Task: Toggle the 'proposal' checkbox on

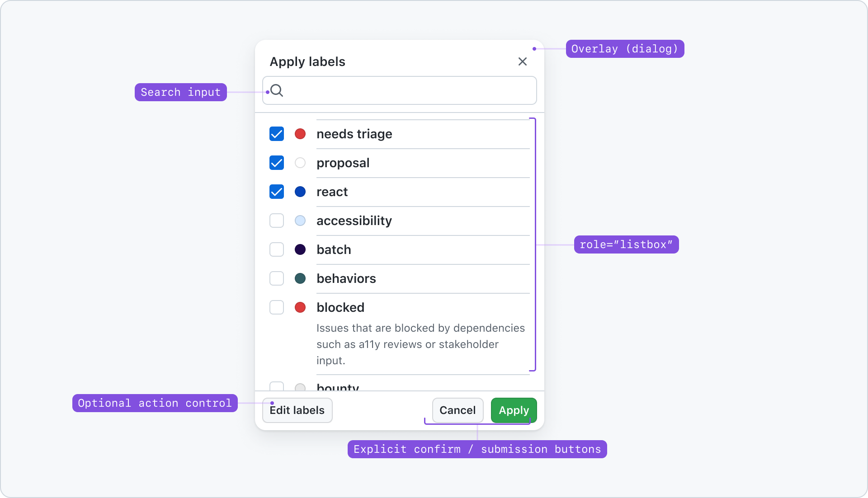Action: click(x=276, y=163)
